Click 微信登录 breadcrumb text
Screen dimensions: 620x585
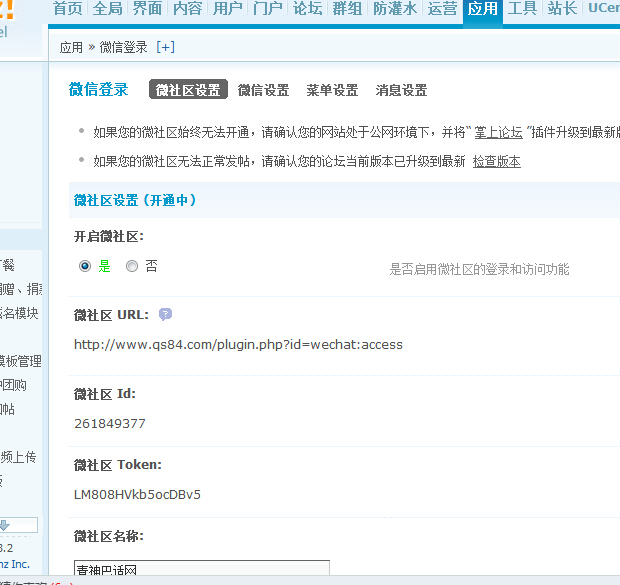(x=123, y=47)
